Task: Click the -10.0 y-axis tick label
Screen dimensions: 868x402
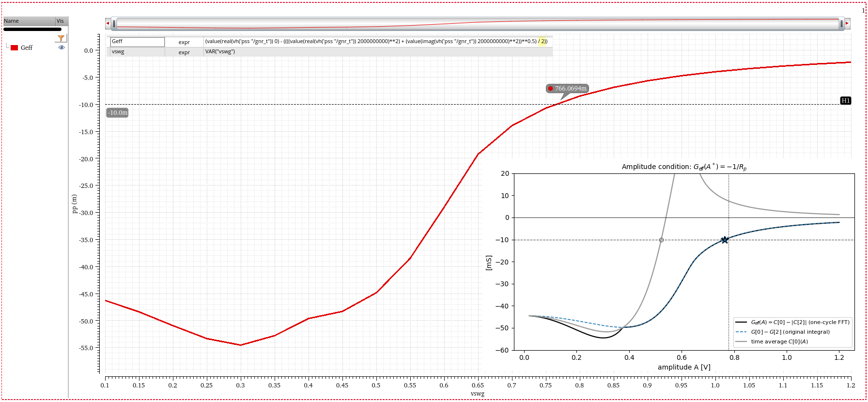Action: tap(86, 105)
